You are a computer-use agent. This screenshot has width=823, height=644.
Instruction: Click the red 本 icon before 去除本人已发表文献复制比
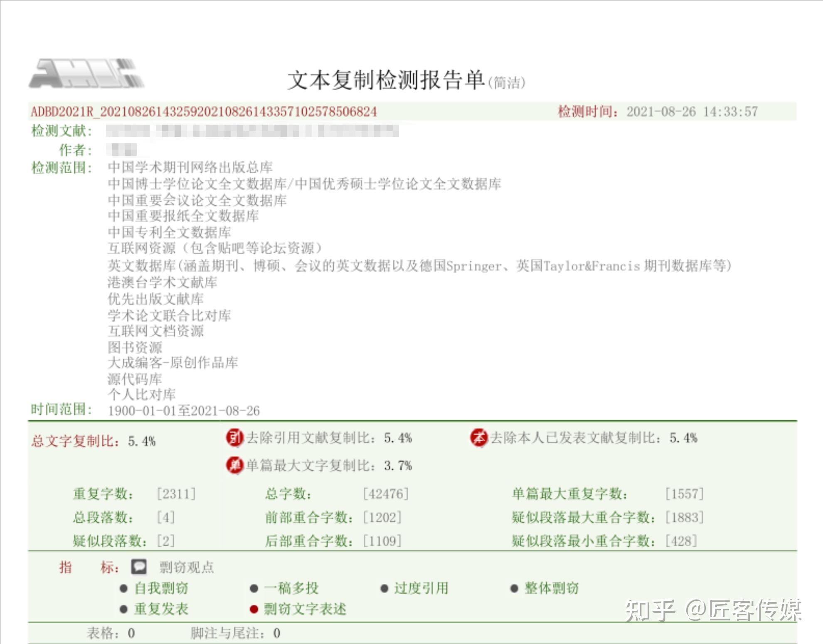479,438
